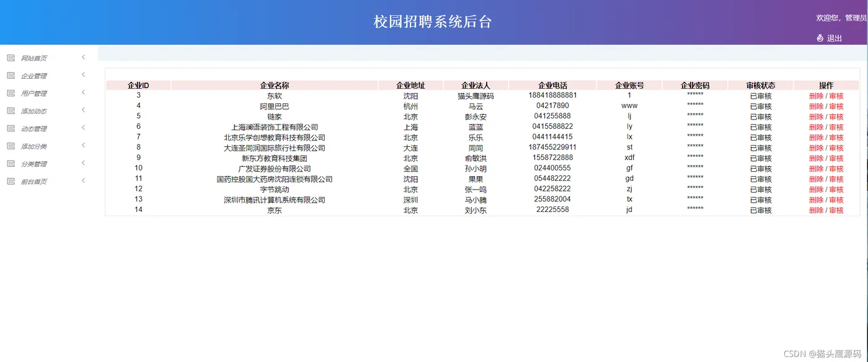868x362 pixels.
Task: Expand the 用户管理 sidebar chevron
Action: [83, 92]
